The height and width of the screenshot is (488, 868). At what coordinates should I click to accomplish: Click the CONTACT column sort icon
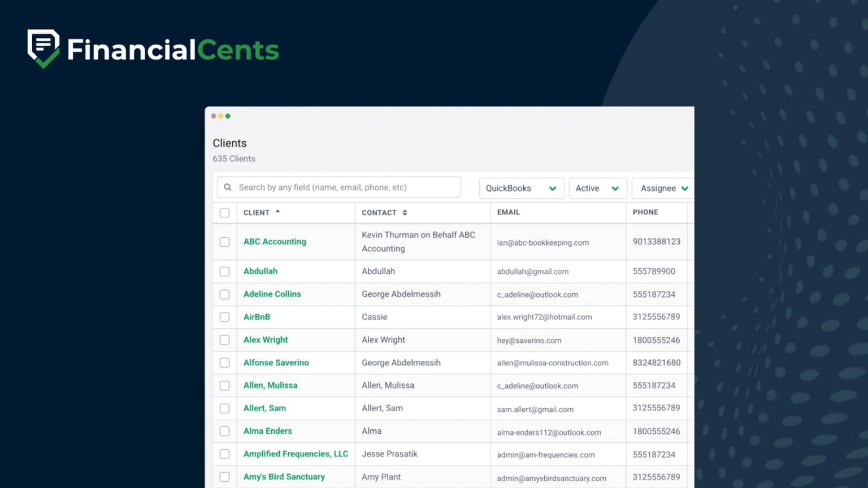tap(405, 212)
